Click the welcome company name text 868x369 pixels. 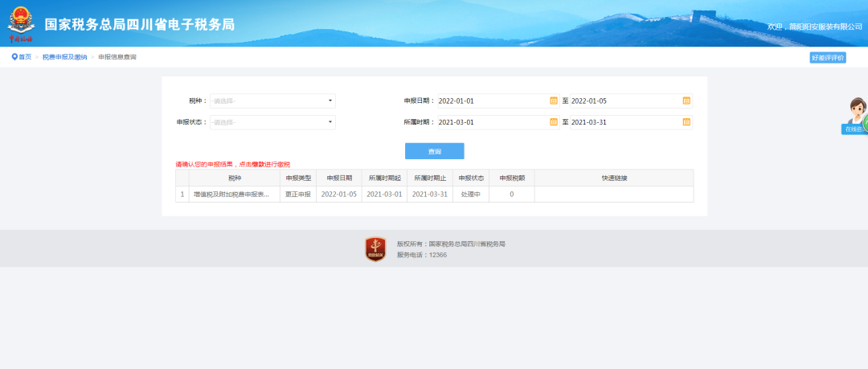tap(815, 27)
